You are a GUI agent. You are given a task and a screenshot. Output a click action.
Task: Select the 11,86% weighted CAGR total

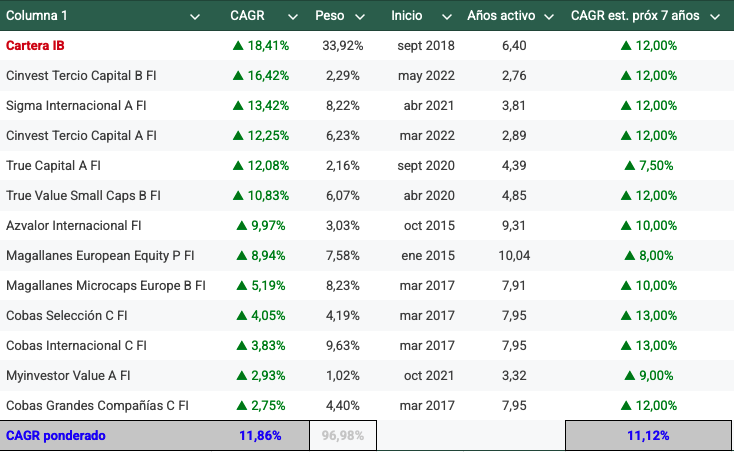260,435
